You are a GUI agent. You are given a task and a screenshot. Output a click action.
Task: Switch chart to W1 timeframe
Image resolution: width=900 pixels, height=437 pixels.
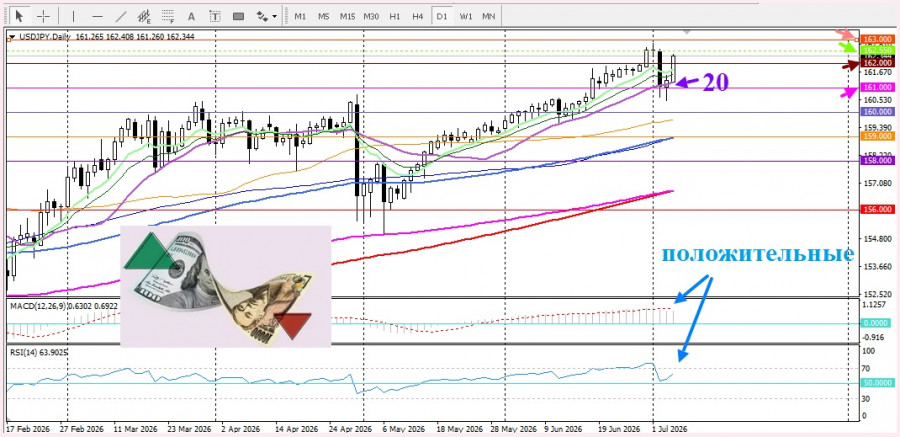tap(465, 16)
